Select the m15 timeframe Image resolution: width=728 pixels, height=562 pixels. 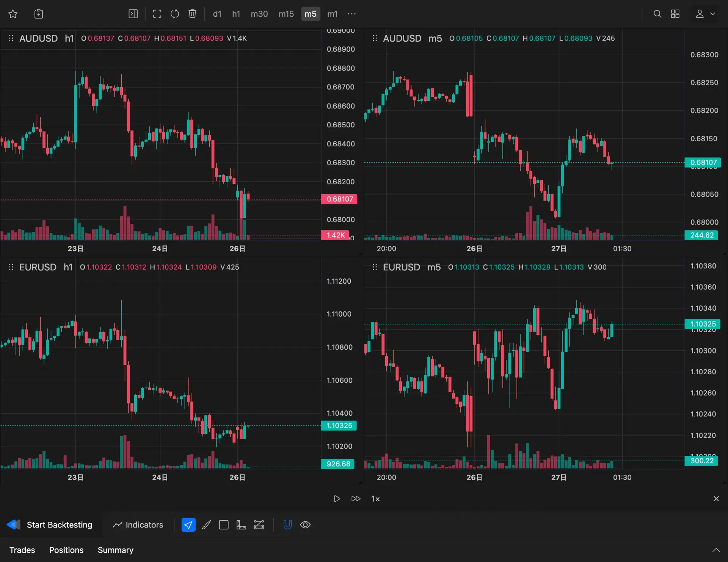coord(286,14)
